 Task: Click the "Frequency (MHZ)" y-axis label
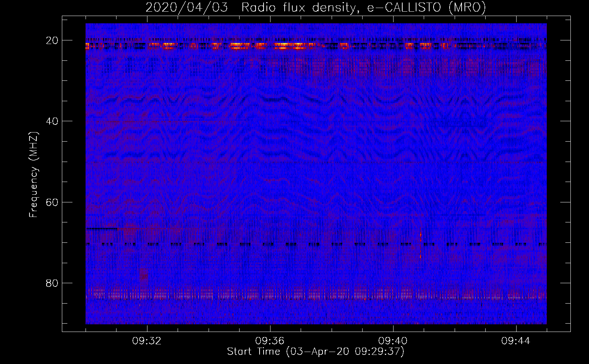[x=33, y=175]
